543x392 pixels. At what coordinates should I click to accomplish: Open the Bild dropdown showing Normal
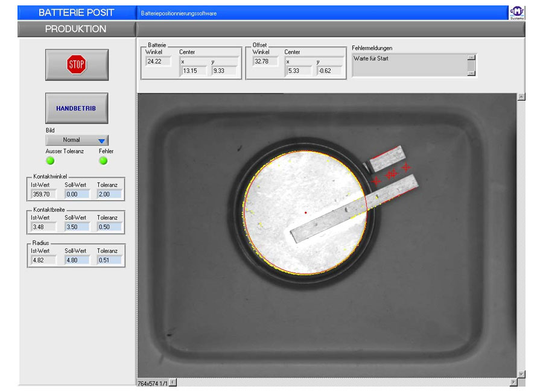point(71,140)
